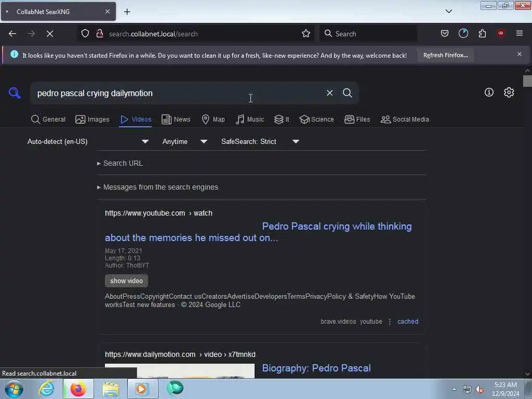This screenshot has width=532, height=399.
Task: List all tabs with the chevron
Action: click(x=448, y=11)
